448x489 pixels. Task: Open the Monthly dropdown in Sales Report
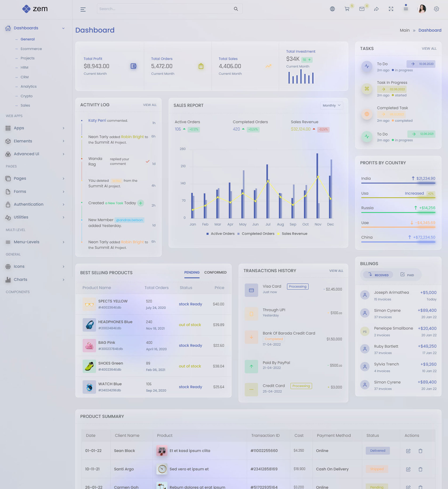331,105
